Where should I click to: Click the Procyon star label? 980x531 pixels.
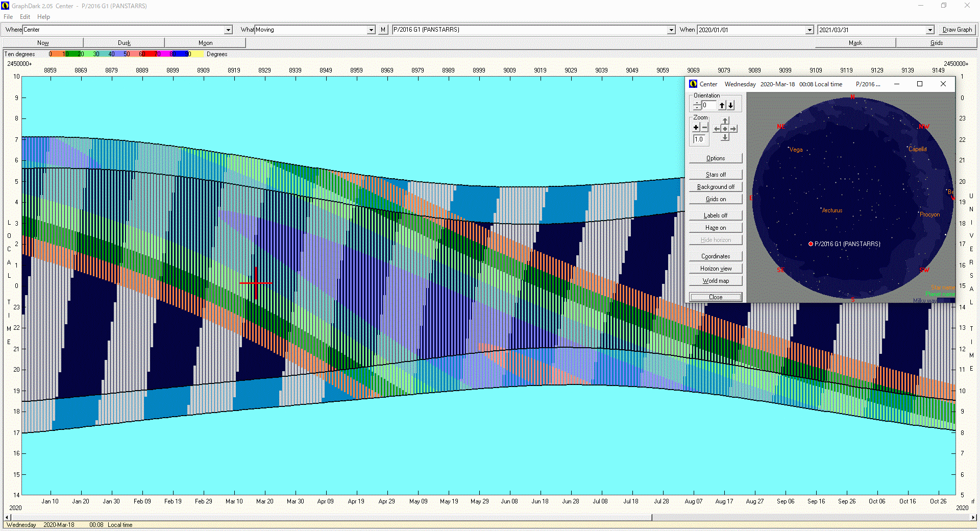929,214
